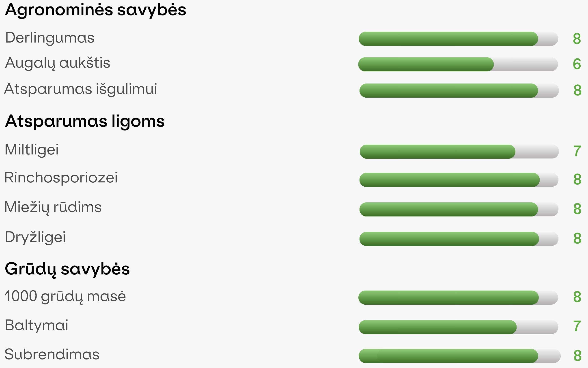This screenshot has width=588, height=368.
Task: Click the Miltligei resistance bar
Action: 459,152
